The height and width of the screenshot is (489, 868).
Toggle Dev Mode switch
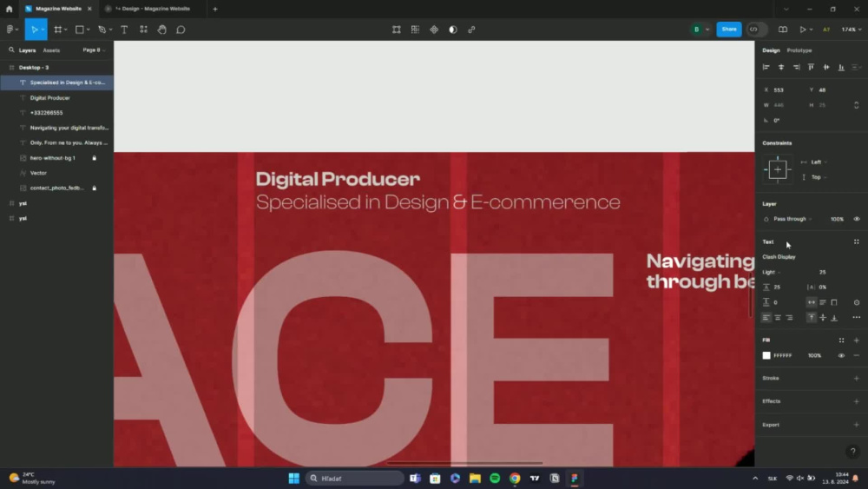click(757, 30)
